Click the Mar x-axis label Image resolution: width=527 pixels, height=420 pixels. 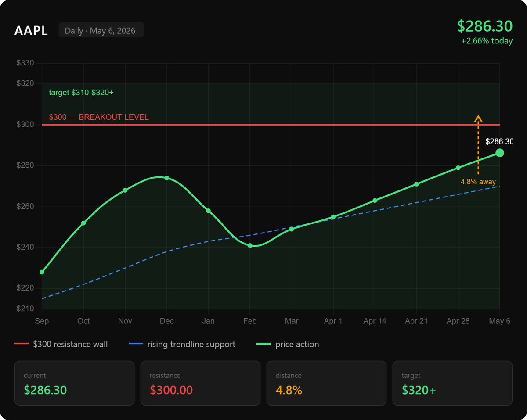[292, 321]
